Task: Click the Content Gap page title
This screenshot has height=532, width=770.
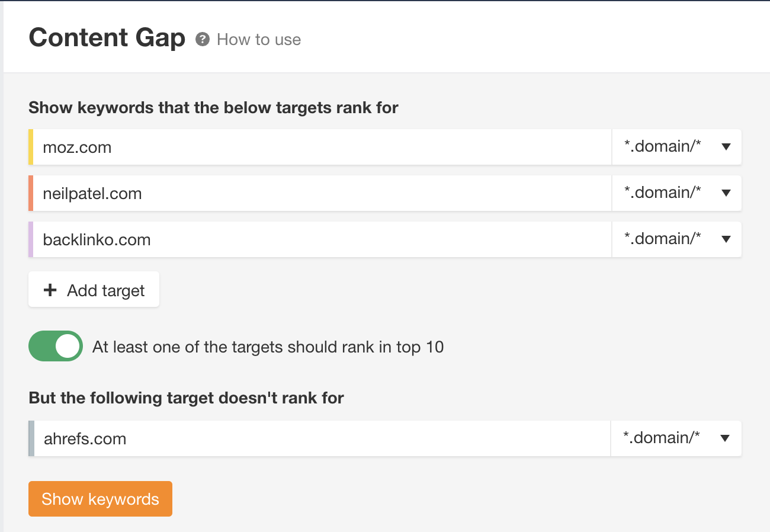Action: 107,37
